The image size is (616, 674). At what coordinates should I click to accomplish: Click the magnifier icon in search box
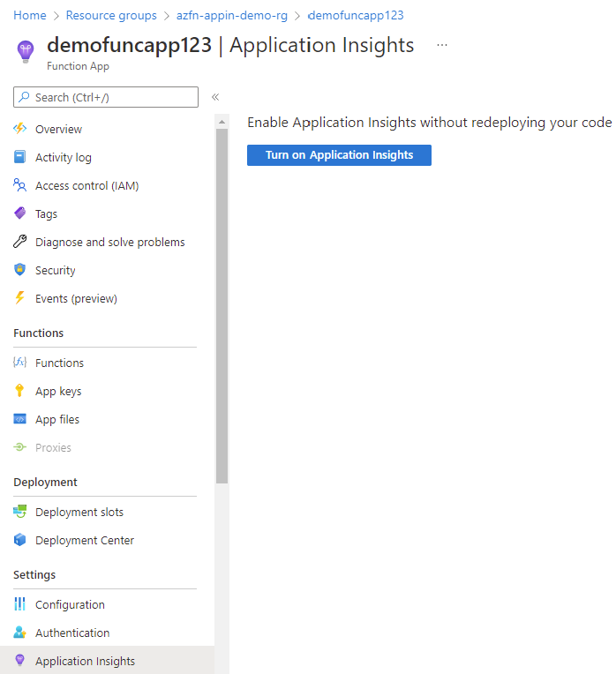coord(25,97)
